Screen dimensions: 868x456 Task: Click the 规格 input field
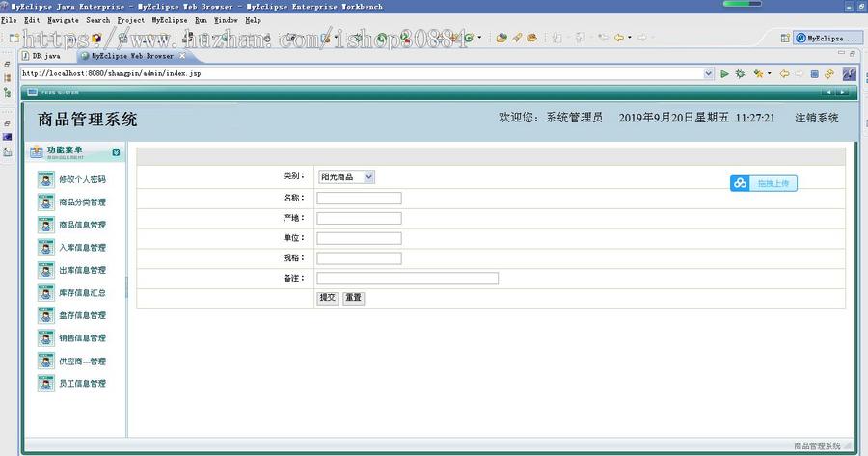pyautogui.click(x=359, y=257)
